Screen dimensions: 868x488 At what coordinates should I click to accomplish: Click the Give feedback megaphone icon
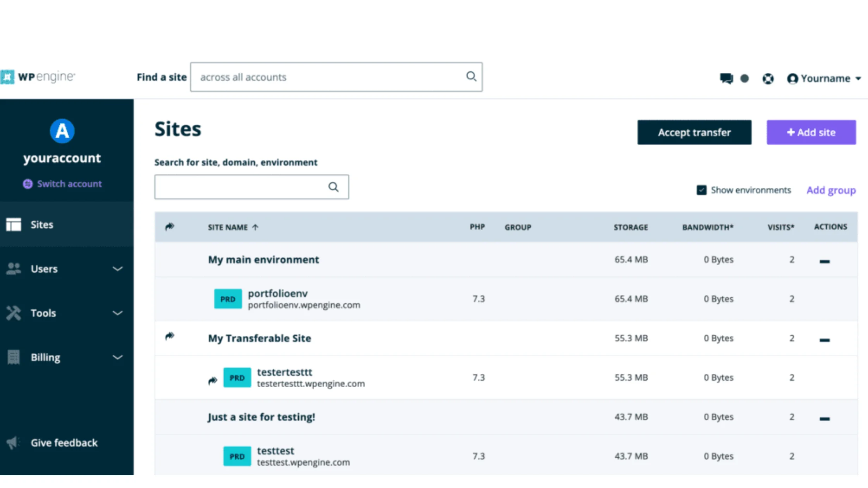point(13,443)
